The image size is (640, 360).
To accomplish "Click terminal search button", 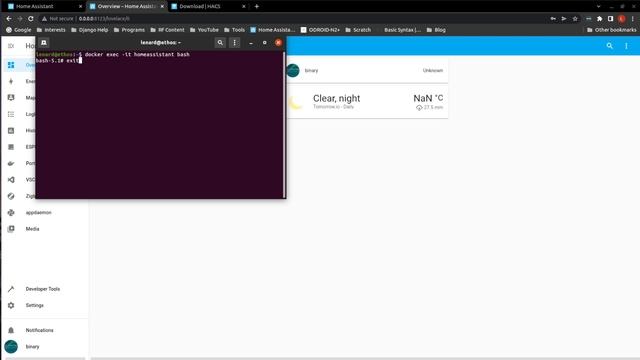I will pos(220,42).
